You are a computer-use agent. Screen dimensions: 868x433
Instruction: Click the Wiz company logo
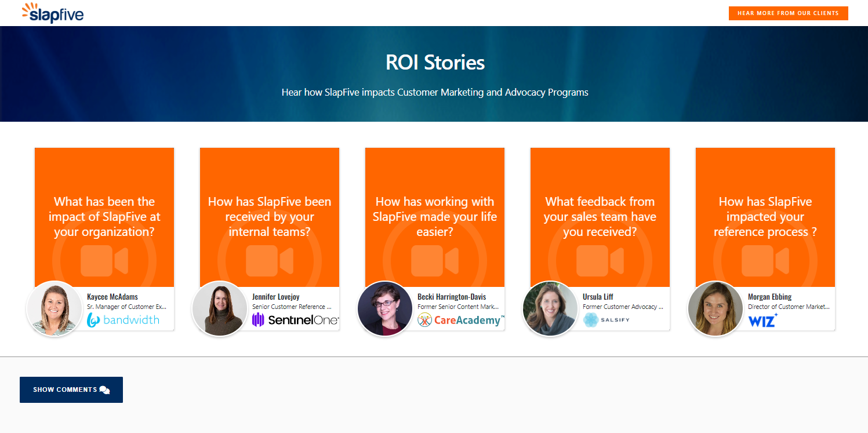[x=762, y=320]
